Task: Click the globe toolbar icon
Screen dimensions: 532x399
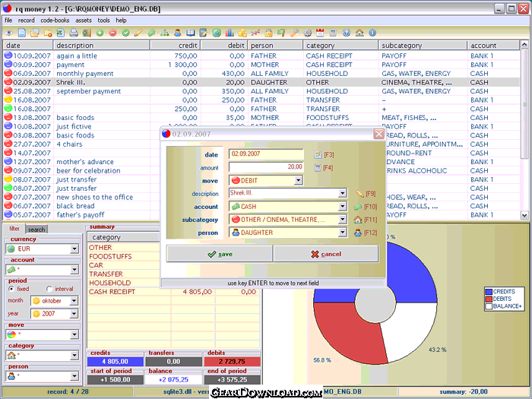Action: point(217,33)
